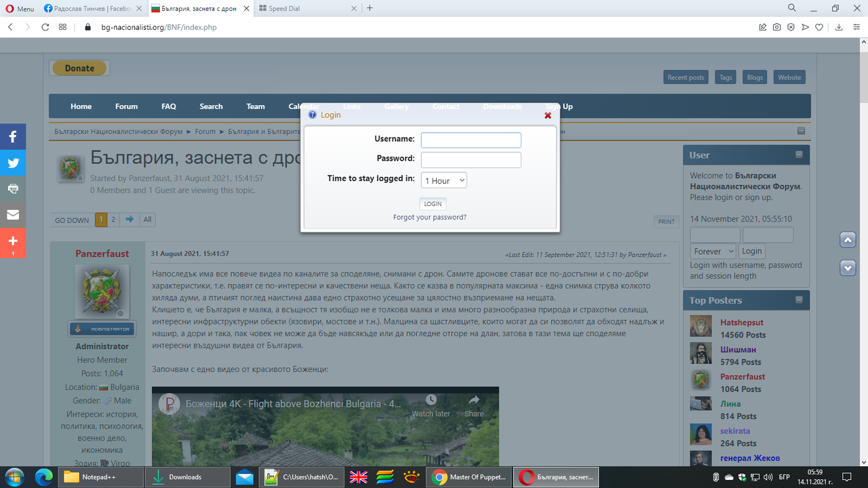Click the scroll-to-bottom arrow button
Image resolution: width=868 pixels, height=488 pixels.
pos(848,268)
